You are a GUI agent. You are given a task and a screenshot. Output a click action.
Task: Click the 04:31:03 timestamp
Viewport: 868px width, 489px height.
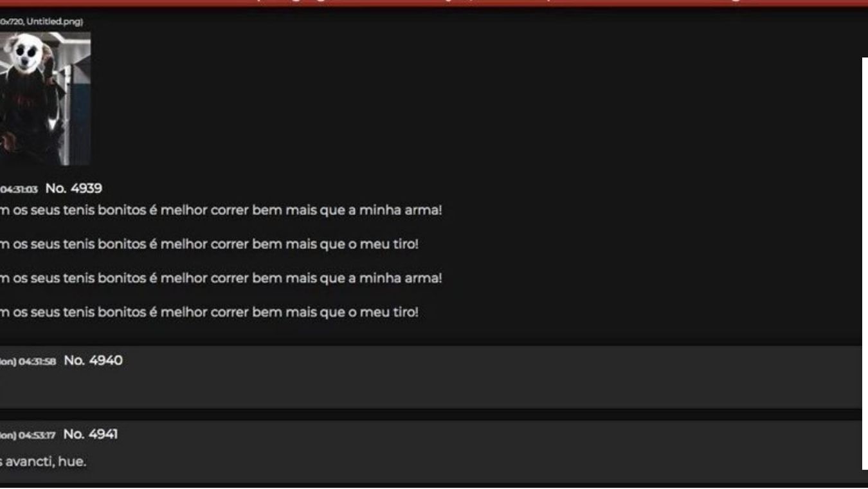(x=19, y=189)
